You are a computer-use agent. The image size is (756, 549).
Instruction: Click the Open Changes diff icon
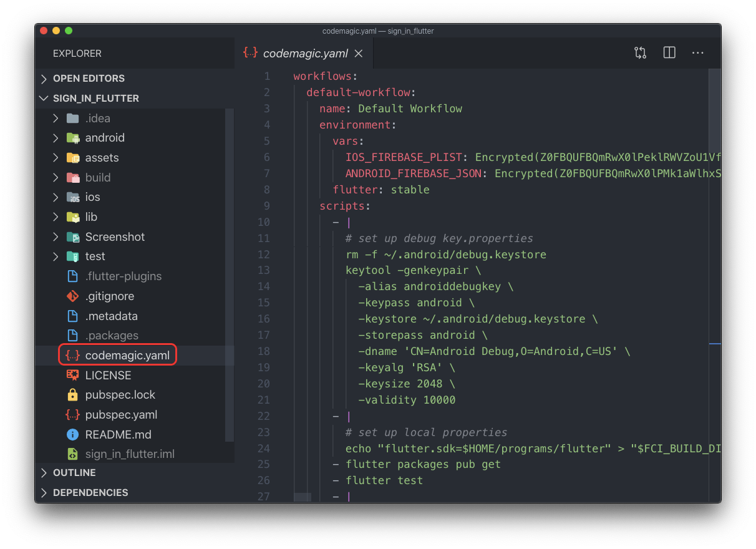[640, 52]
